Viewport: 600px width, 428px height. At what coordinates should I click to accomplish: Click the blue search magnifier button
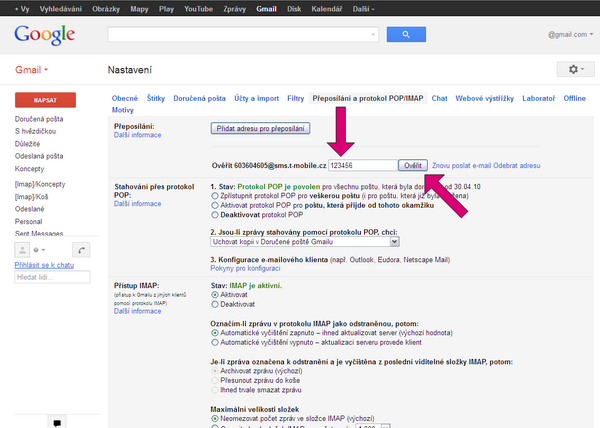[406, 34]
